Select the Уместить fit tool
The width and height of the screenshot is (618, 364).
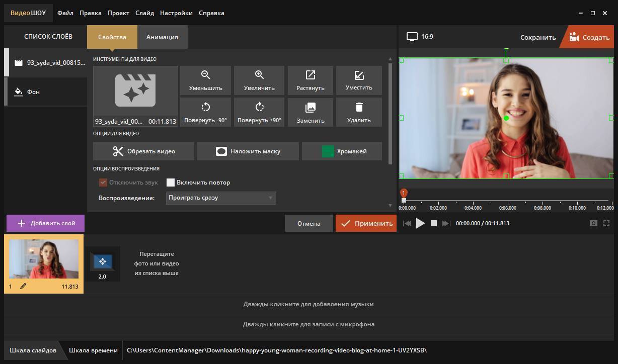[359, 75]
